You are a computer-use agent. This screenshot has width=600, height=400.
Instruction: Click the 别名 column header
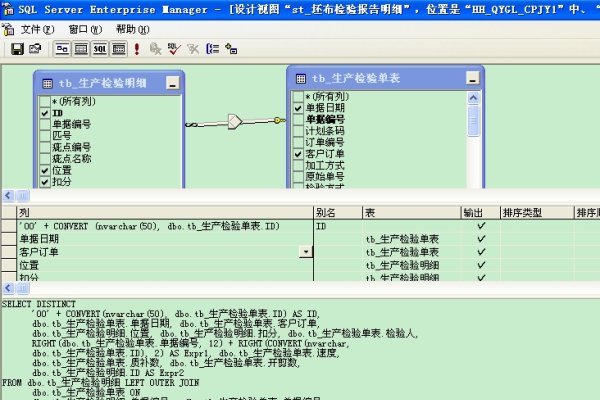(338, 213)
